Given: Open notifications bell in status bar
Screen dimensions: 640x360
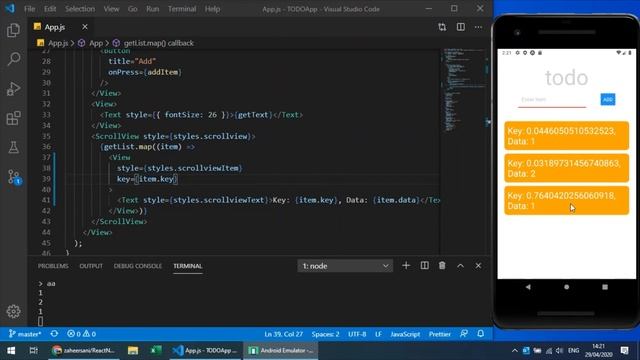Looking at the screenshot, I should tap(481, 334).
